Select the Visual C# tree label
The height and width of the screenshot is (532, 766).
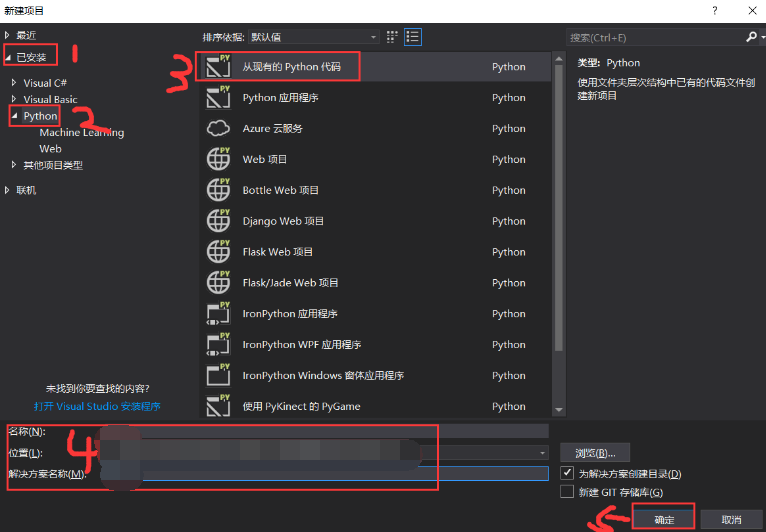pyautogui.click(x=45, y=83)
